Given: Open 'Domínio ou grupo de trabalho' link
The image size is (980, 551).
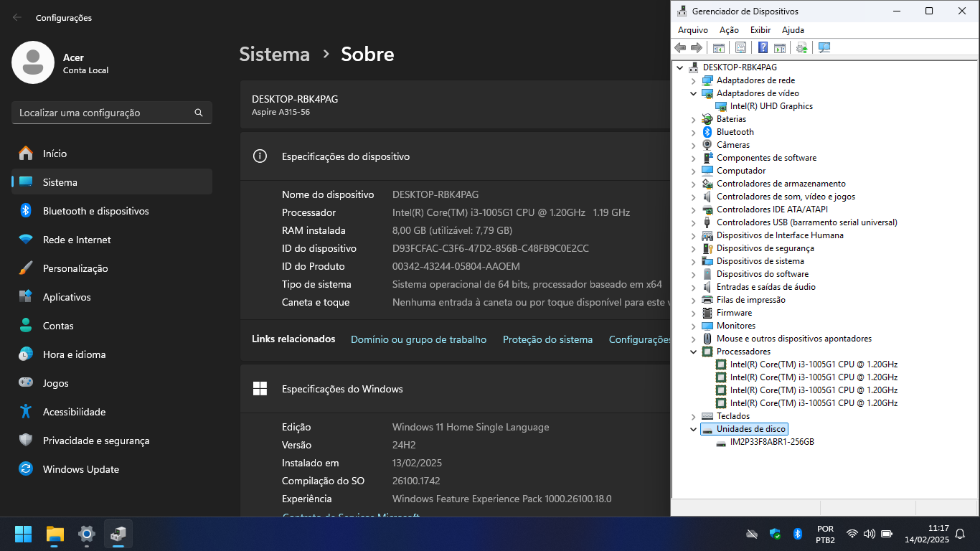Looking at the screenshot, I should point(418,339).
